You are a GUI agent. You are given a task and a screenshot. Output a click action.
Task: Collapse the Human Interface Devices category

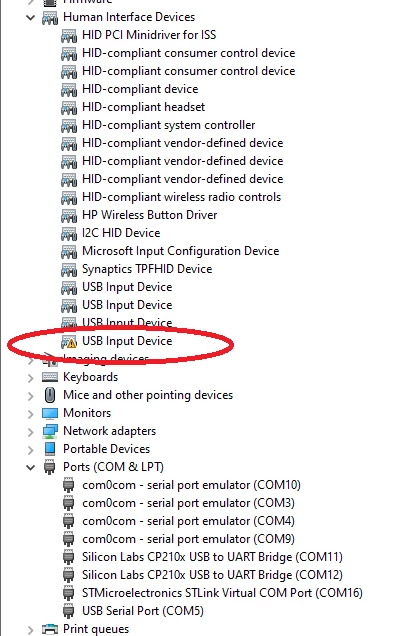30,17
